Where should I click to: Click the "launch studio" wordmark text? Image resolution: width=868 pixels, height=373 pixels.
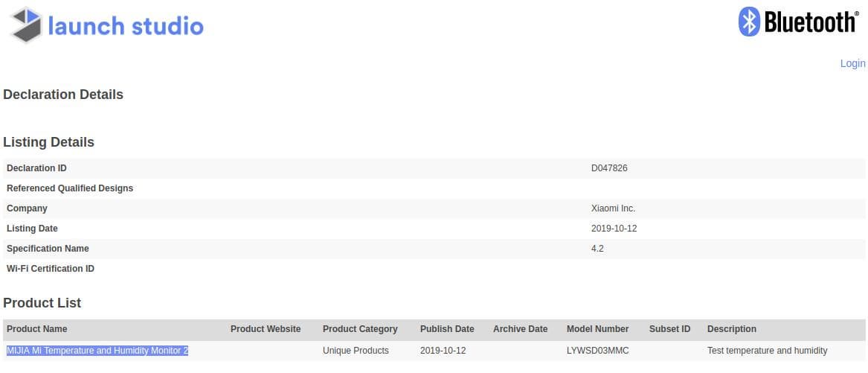pos(125,26)
